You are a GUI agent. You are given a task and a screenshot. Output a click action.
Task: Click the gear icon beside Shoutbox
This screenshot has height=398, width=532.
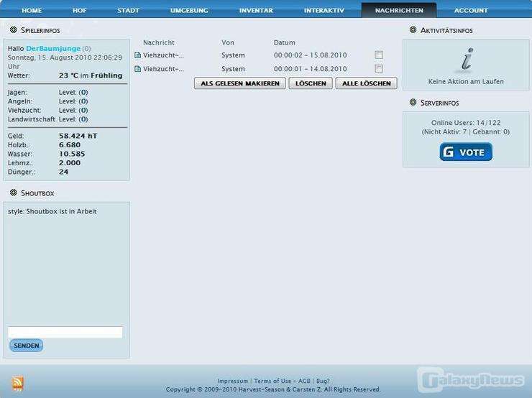(x=14, y=193)
